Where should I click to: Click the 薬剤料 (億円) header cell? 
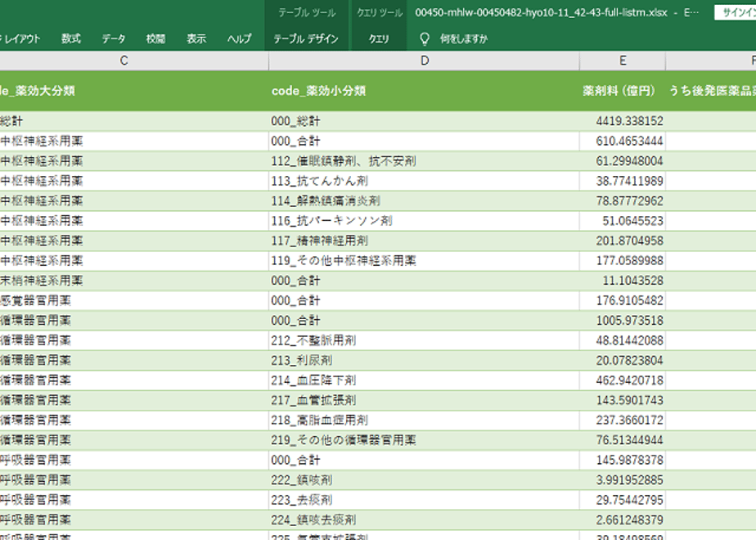point(623,91)
